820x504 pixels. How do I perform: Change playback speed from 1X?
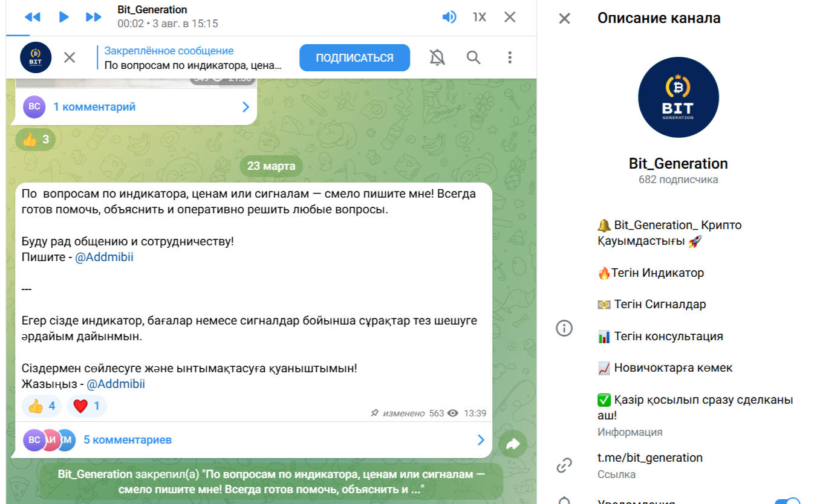point(480,17)
